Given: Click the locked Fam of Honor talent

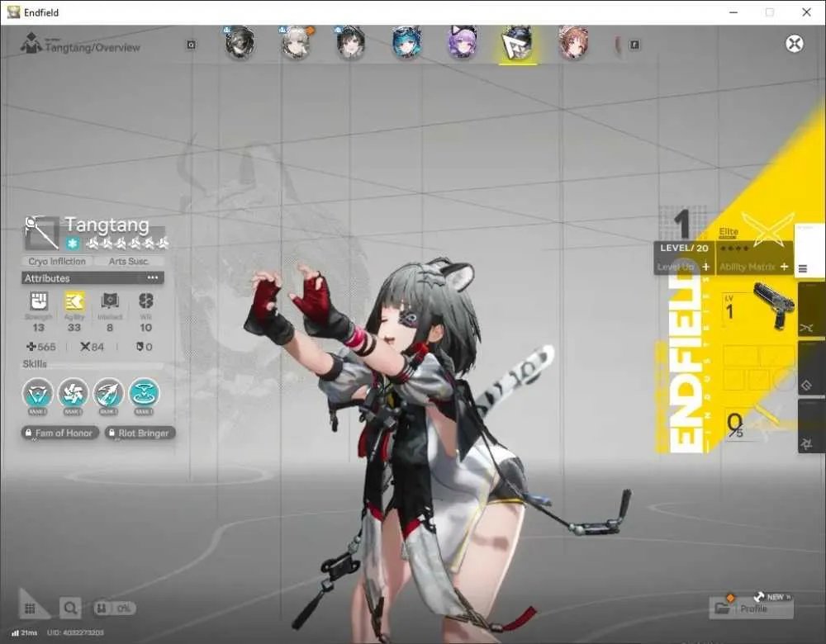Looking at the screenshot, I should (x=59, y=433).
